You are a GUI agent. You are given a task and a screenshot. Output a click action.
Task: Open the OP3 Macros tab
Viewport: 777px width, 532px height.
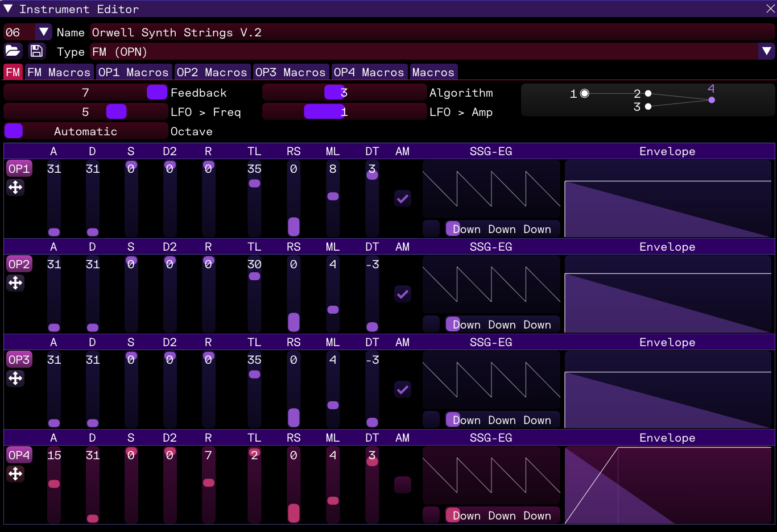pyautogui.click(x=290, y=72)
